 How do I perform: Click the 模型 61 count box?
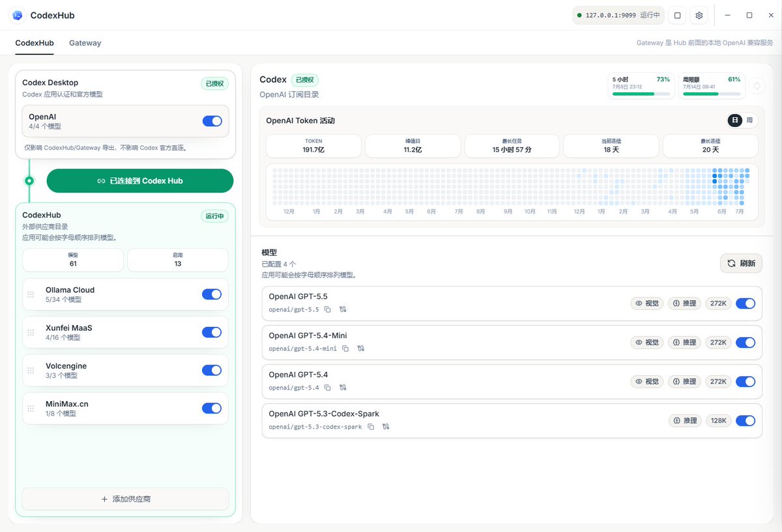point(73,260)
